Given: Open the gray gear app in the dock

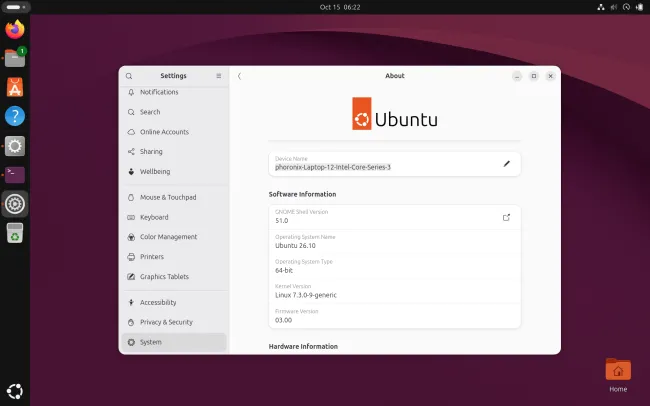Looking at the screenshot, I should (x=15, y=146).
